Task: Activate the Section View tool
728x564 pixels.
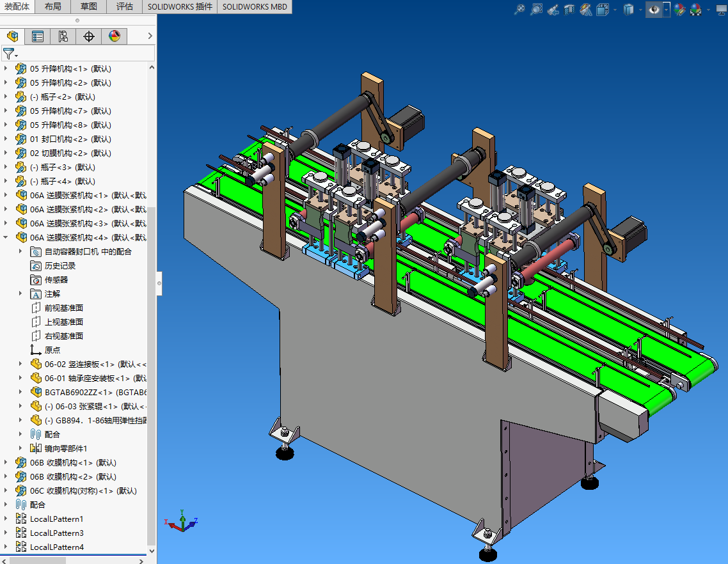Action: point(569,10)
